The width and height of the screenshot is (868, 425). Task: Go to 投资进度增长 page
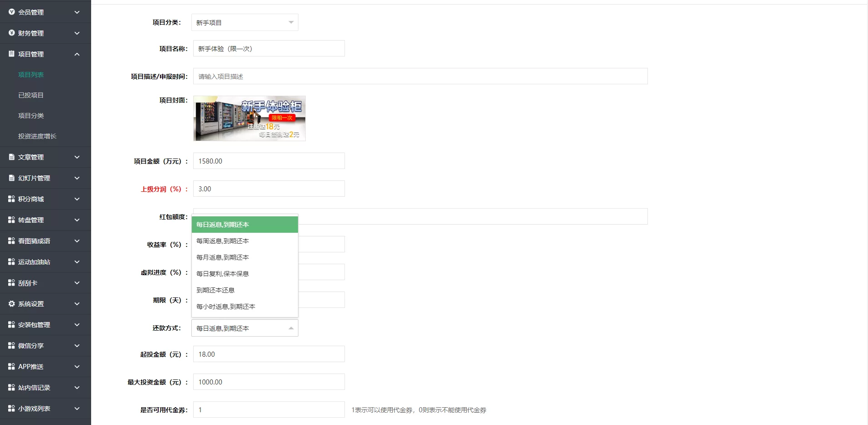[37, 136]
